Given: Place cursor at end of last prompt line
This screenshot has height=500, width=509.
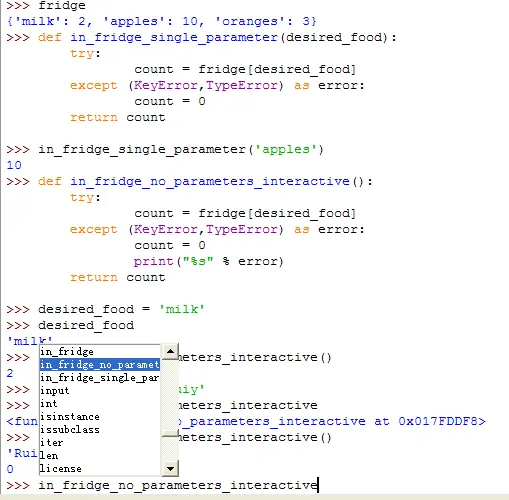Looking at the screenshot, I should point(318,485).
